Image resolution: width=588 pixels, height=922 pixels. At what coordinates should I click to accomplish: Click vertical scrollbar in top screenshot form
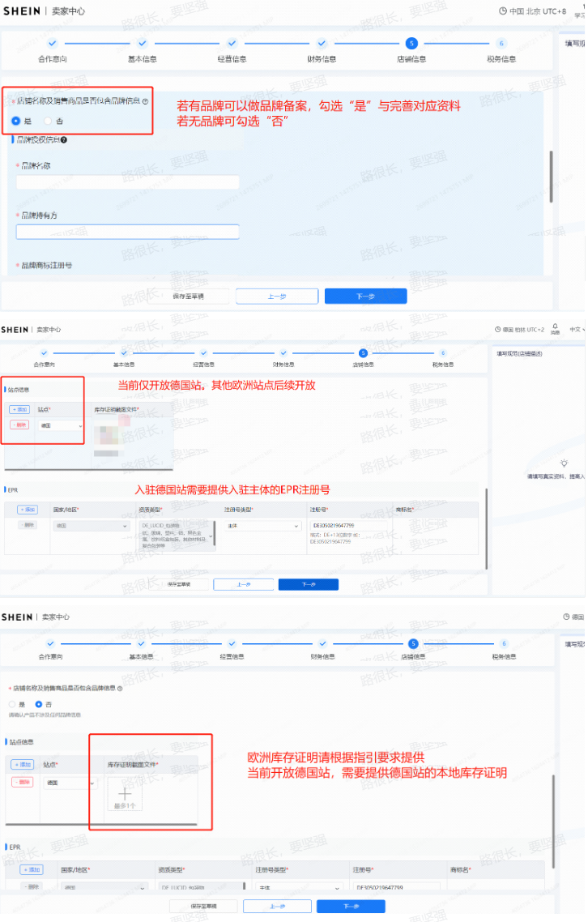(x=551, y=177)
